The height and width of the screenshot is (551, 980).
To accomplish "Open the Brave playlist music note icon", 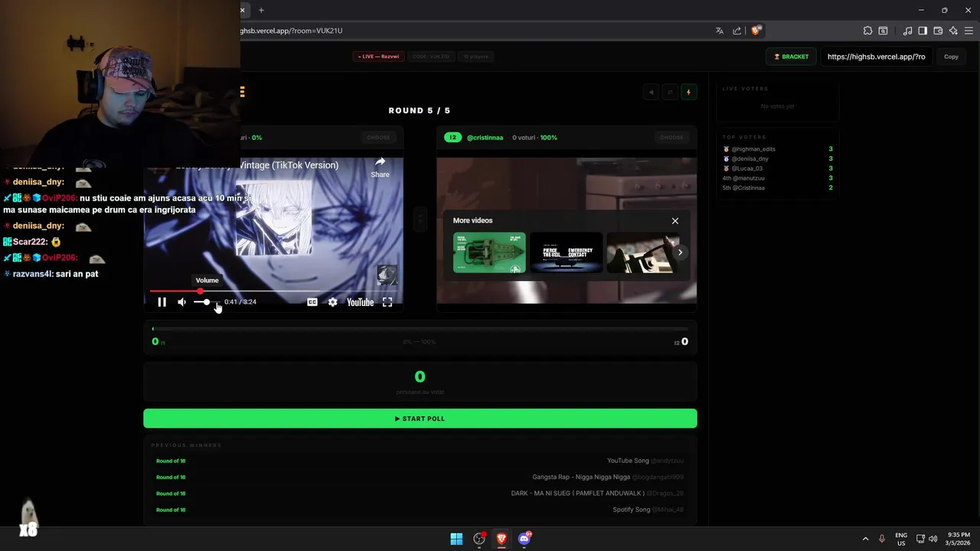I will click(907, 31).
